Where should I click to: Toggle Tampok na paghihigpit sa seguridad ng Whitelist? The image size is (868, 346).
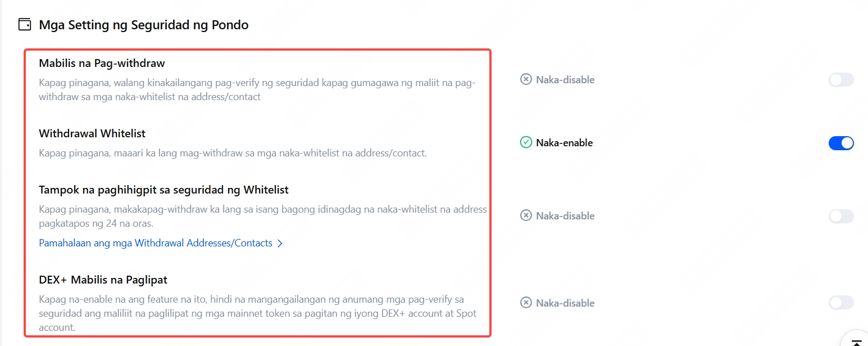point(840,216)
